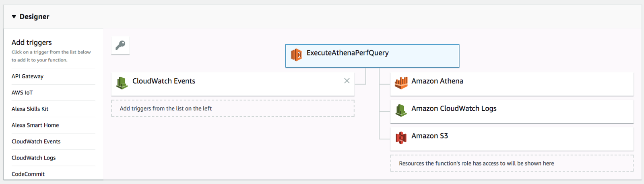Choose Alexa Skills Kit trigger
Viewport: 644px width, 184px height.
pos(30,109)
